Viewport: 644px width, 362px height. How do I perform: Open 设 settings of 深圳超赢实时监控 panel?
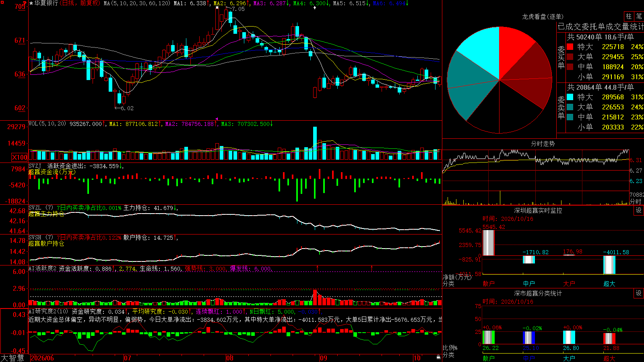tap(639, 210)
